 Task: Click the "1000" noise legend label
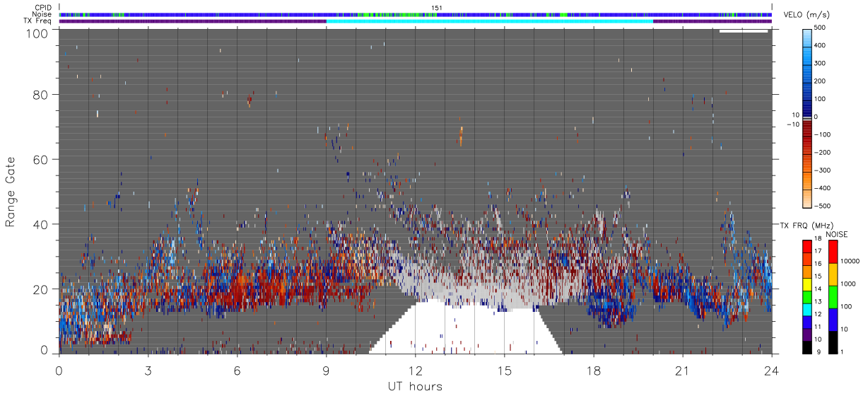tap(849, 284)
